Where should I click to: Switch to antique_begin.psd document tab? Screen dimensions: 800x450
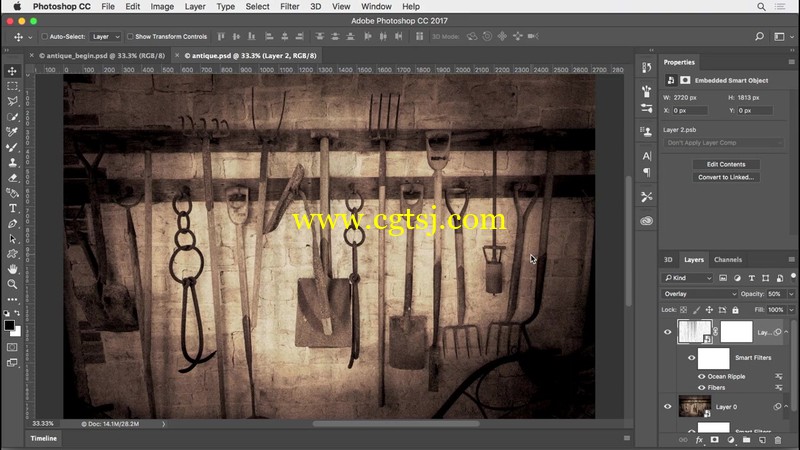click(102, 56)
